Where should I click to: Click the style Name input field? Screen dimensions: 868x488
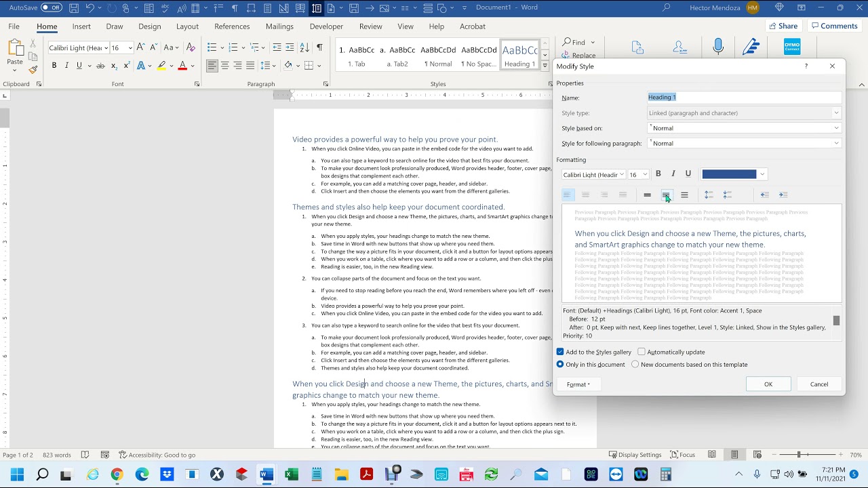pos(744,97)
